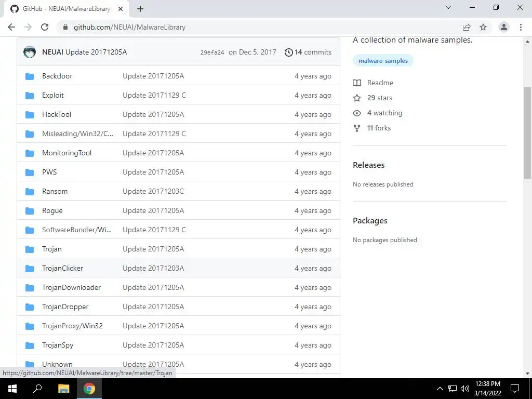View 11 forks list
Image resolution: width=532 pixels, height=399 pixels.
pyautogui.click(x=379, y=128)
